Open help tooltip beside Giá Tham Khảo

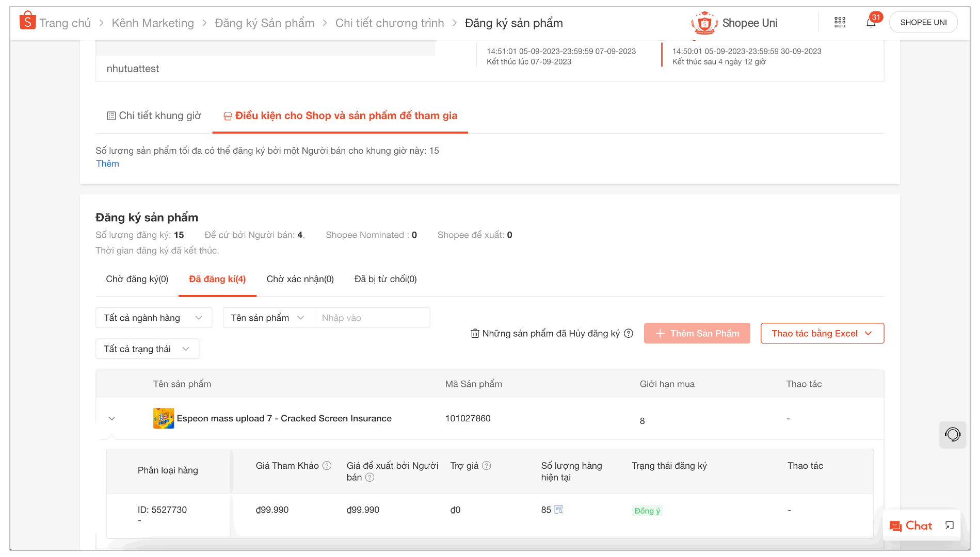point(327,465)
